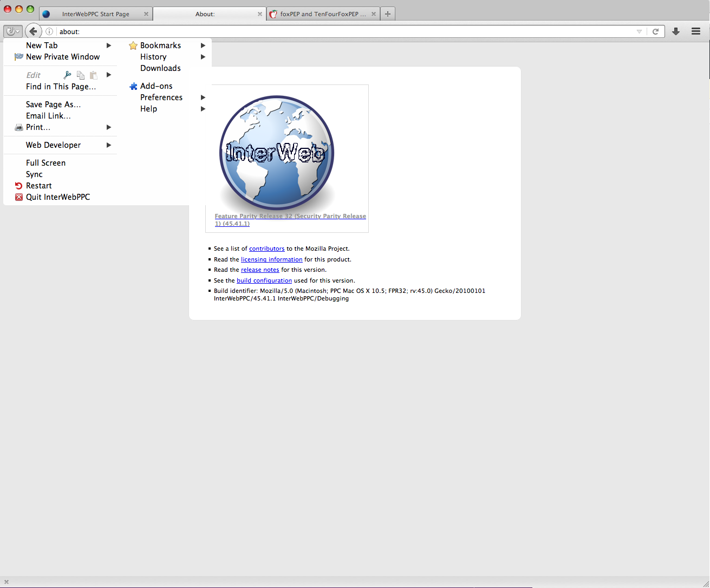Open the app menu button beside back arrow
The image size is (710, 588).
coord(13,31)
